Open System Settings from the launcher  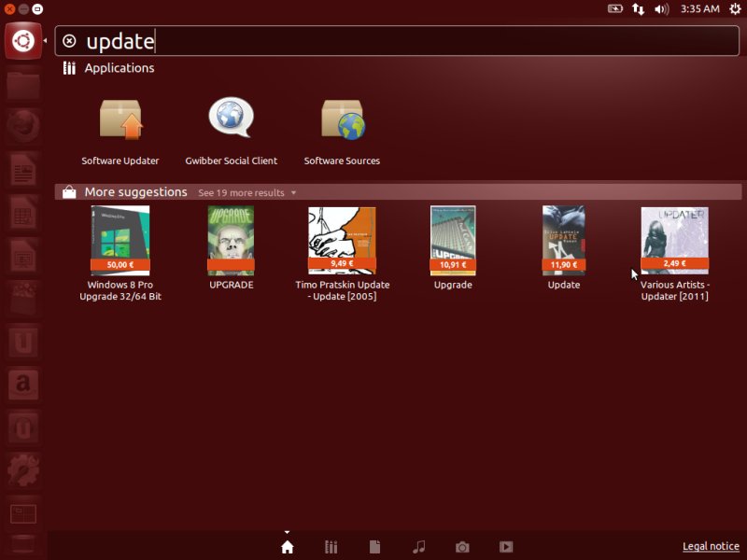22,469
